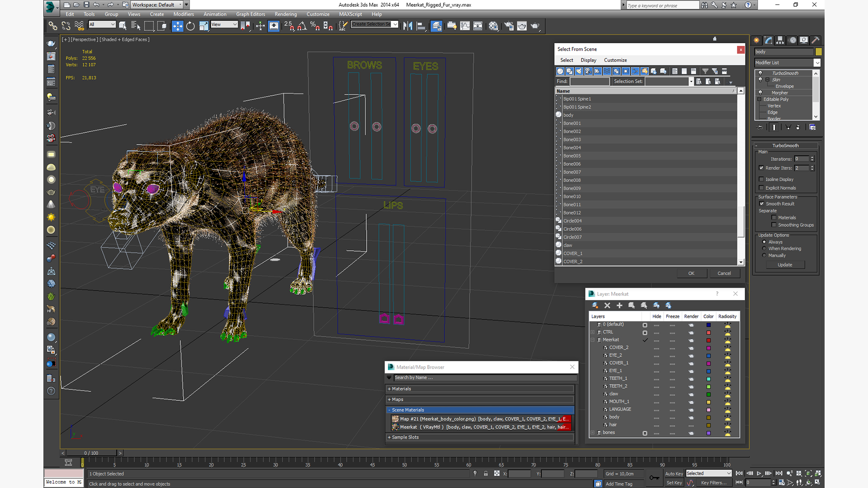Open the Rendering menu
This screenshot has width=868, height=488.
tap(286, 14)
